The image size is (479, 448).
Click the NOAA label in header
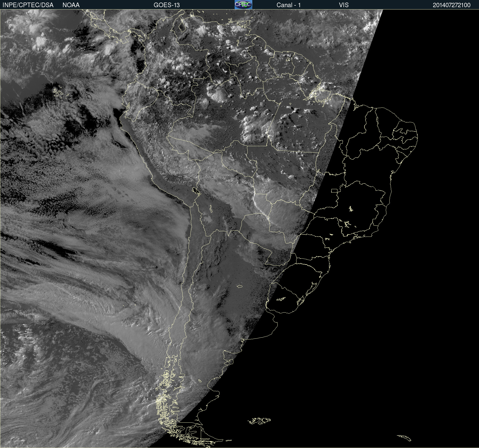(71, 5)
